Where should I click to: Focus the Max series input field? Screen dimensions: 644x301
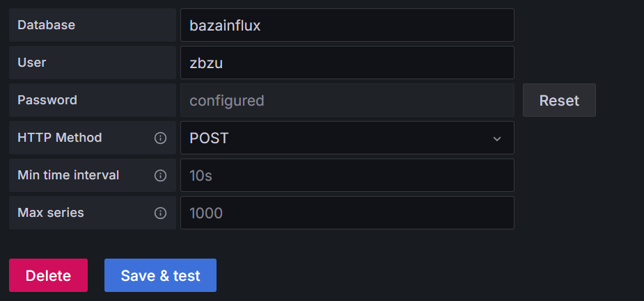(347, 213)
